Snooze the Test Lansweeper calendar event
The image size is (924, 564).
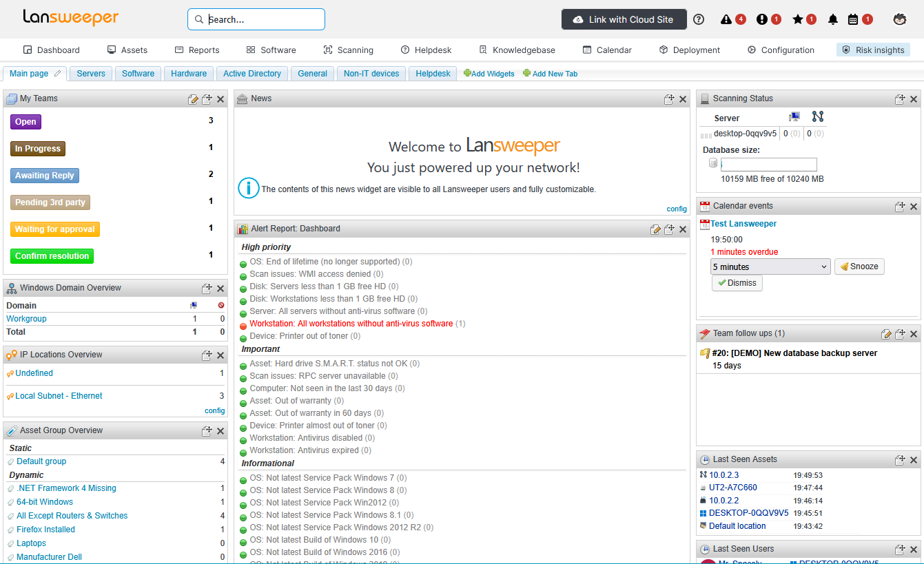859,267
